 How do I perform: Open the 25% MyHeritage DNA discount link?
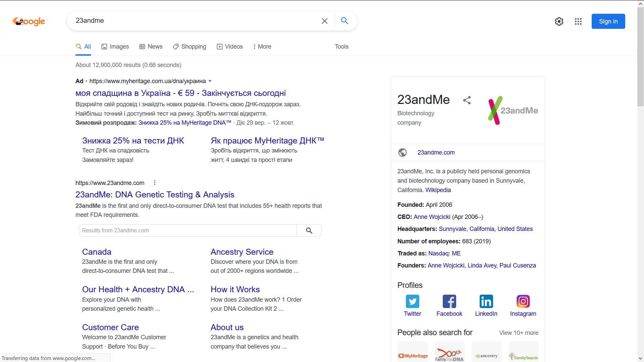[x=185, y=123]
